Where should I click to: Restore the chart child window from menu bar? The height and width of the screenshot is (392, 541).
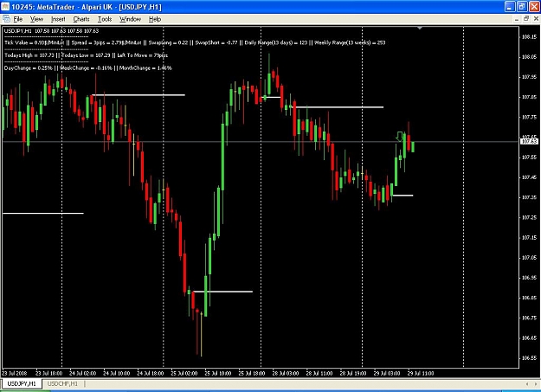click(526, 19)
